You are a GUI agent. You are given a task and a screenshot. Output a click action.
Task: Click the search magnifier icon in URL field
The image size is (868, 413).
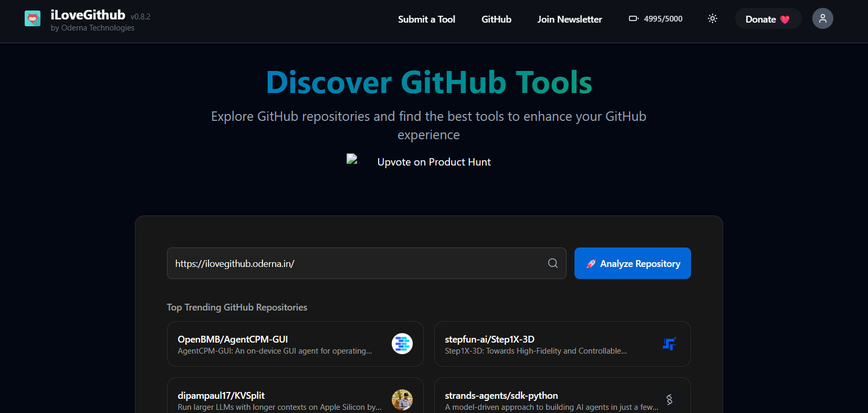(x=553, y=263)
